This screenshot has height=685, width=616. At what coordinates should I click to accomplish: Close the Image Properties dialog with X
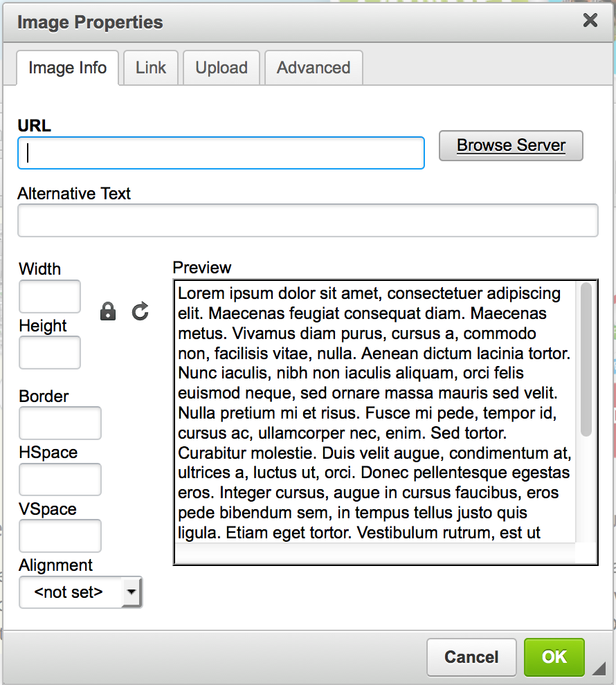tap(590, 20)
